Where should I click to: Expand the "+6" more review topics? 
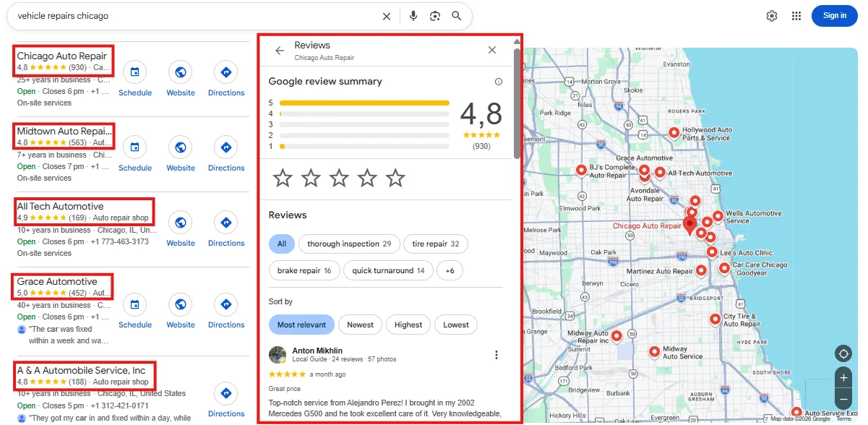pos(450,271)
